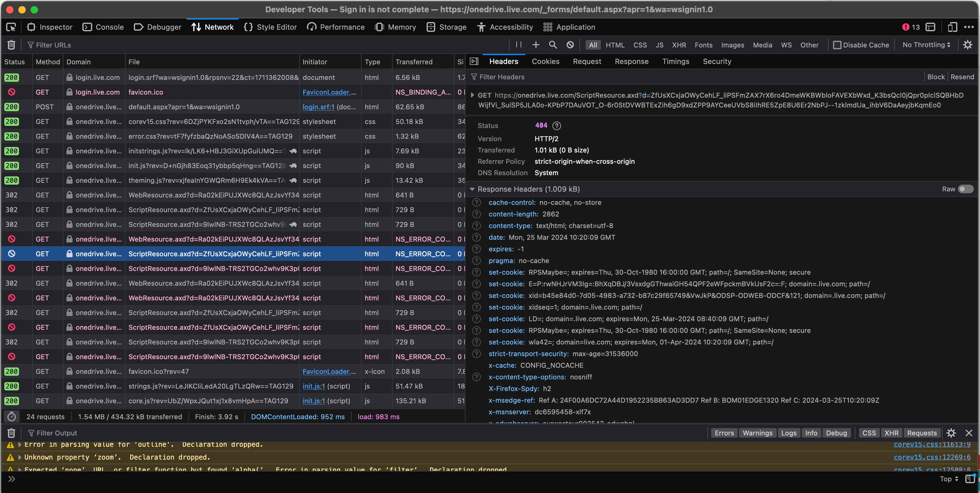Open the No Throttling dropdown

tap(926, 45)
